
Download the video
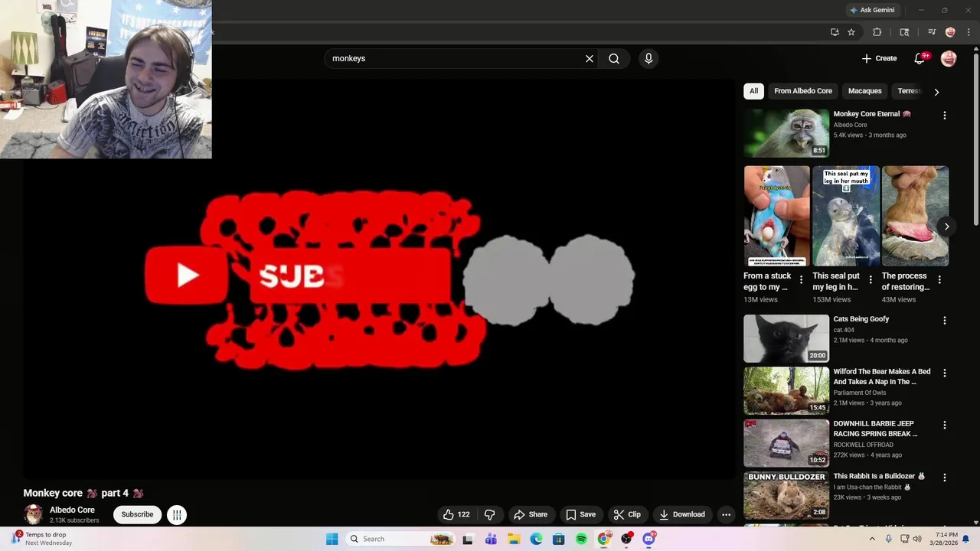pos(682,514)
